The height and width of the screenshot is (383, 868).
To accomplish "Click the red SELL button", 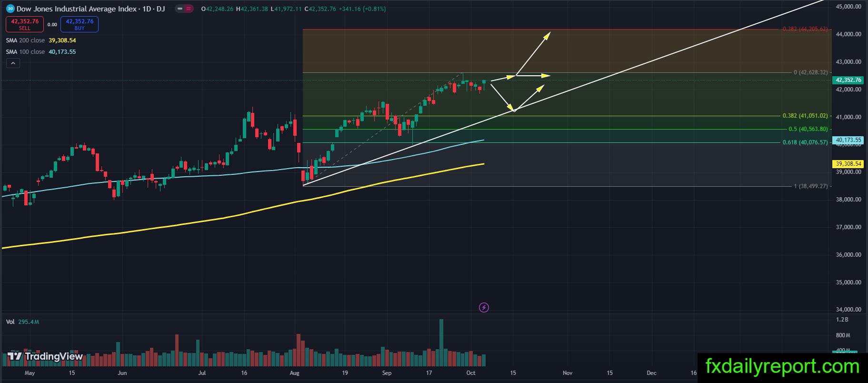I will [x=25, y=24].
